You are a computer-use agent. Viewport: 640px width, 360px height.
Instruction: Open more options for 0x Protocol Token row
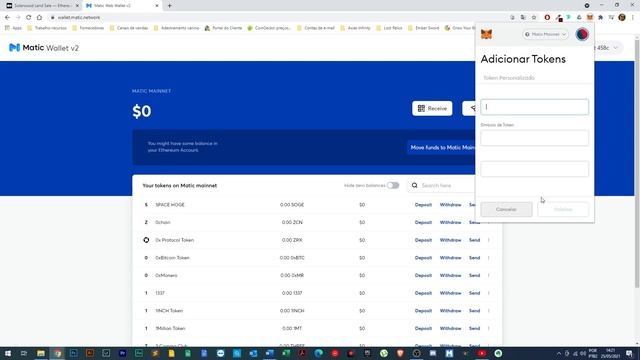coord(489,240)
